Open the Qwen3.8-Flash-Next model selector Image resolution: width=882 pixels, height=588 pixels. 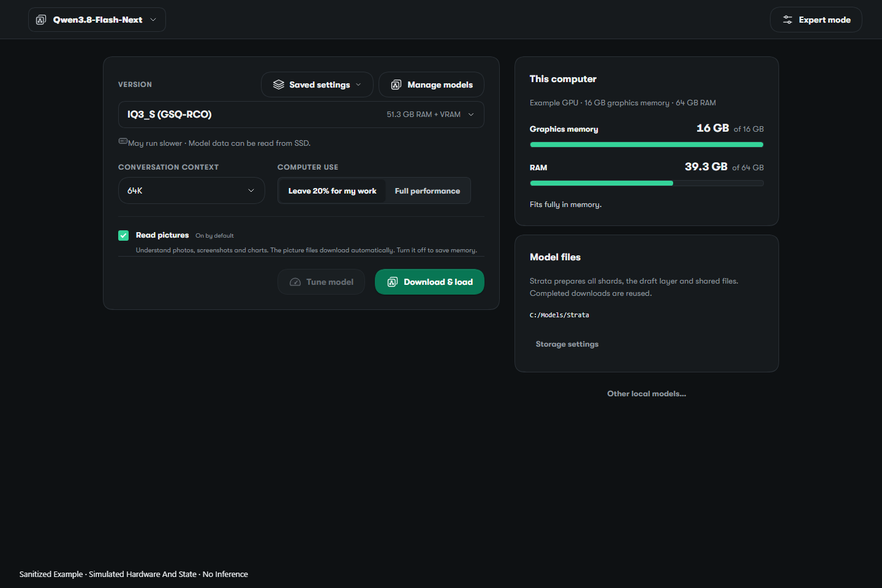click(97, 20)
